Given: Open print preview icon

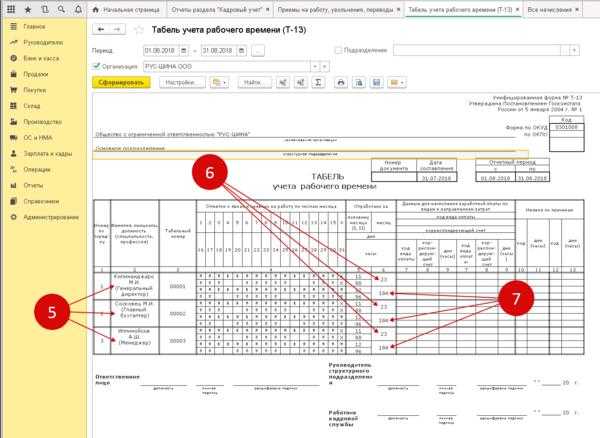Looking at the screenshot, I should pyautogui.click(x=359, y=83).
